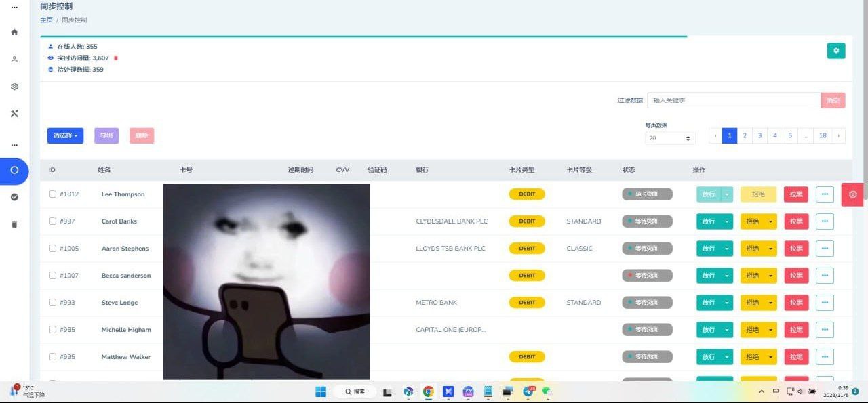Open the red floating gear on the right edge
The width and height of the screenshot is (868, 403).
click(852, 194)
